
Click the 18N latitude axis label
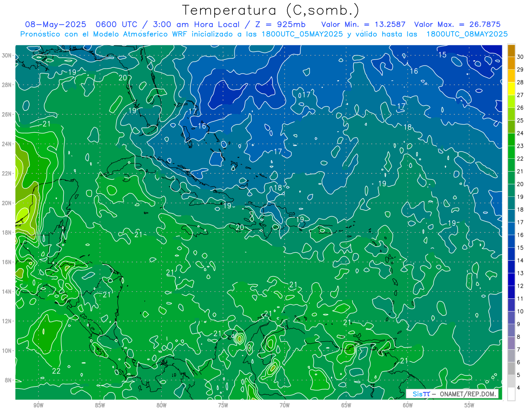pyautogui.click(x=7, y=232)
